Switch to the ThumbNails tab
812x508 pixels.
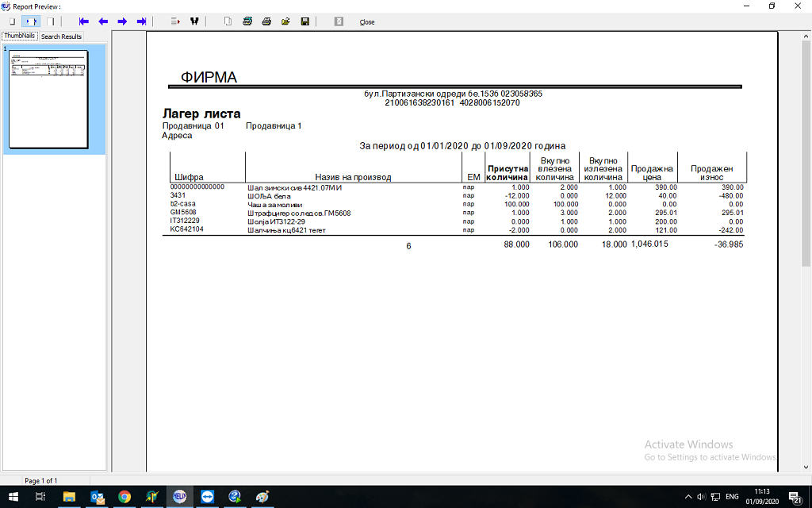tap(20, 37)
